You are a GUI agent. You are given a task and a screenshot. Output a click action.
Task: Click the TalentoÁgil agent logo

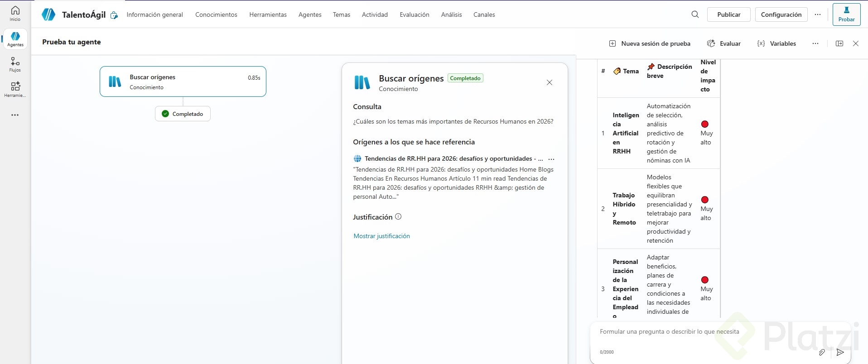click(x=48, y=14)
